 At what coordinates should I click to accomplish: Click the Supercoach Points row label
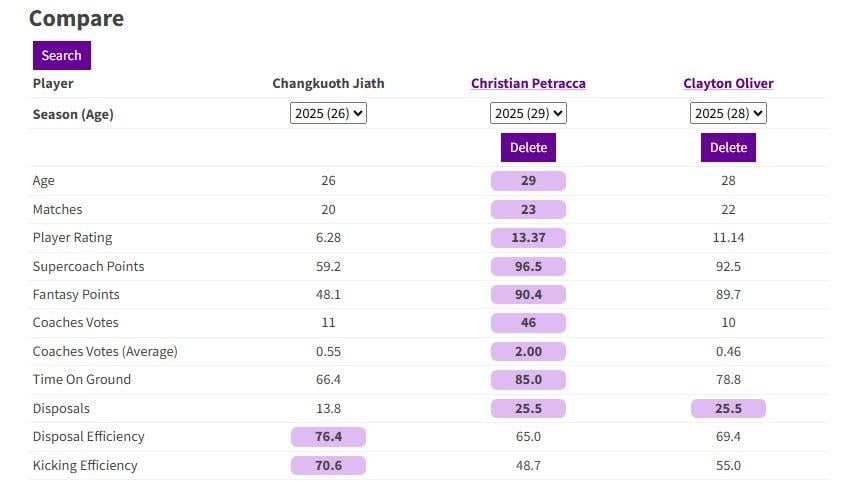click(88, 267)
